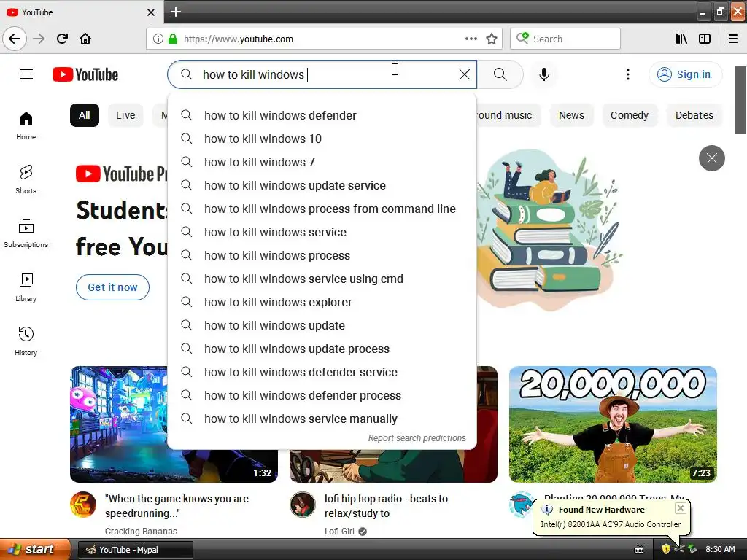747x560 pixels.
Task: Bookmark this page with the star icon
Action: 492,39
